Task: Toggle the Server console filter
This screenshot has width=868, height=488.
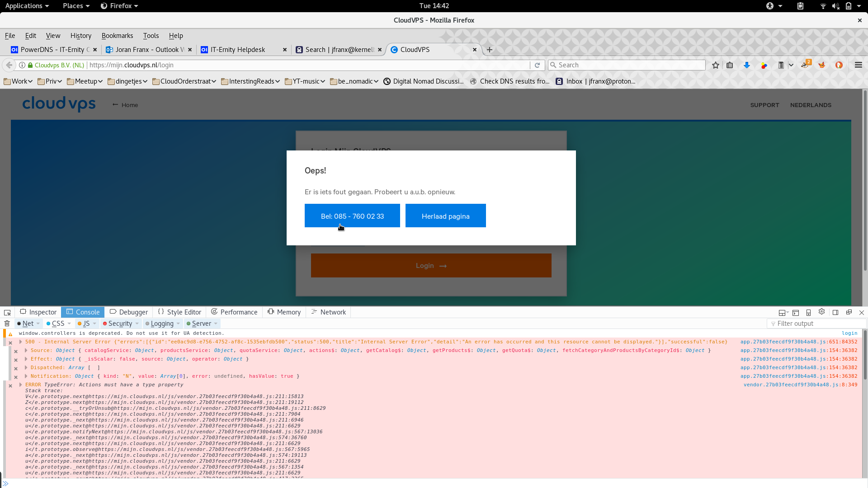Action: click(202, 324)
